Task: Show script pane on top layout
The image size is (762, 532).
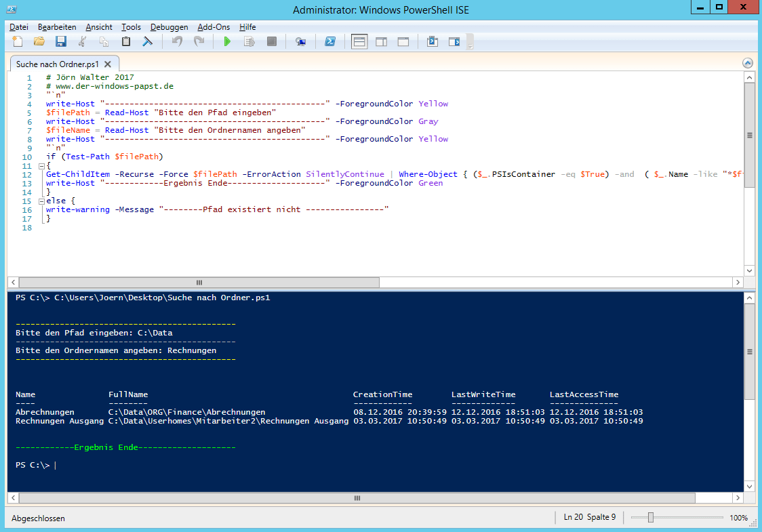Action: coord(359,42)
